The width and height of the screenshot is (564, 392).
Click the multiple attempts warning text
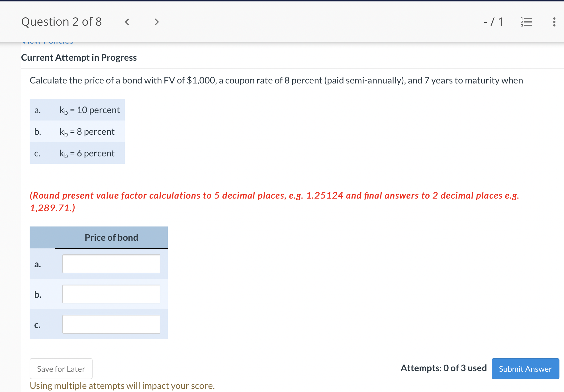coord(122,385)
